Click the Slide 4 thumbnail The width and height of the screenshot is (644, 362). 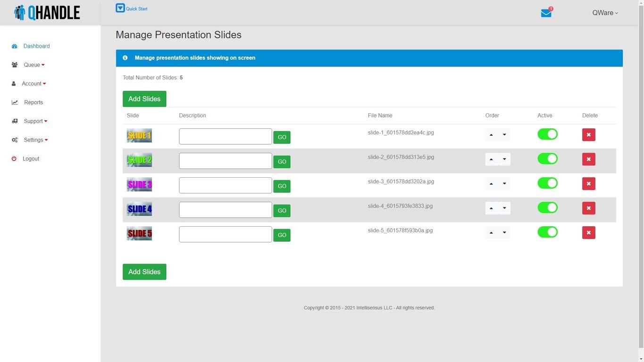tap(139, 209)
